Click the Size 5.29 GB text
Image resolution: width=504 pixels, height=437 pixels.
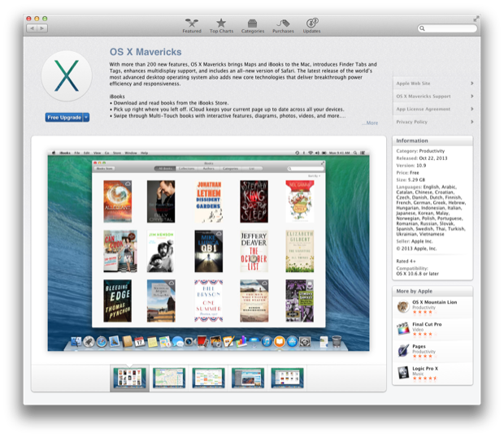pos(411,180)
